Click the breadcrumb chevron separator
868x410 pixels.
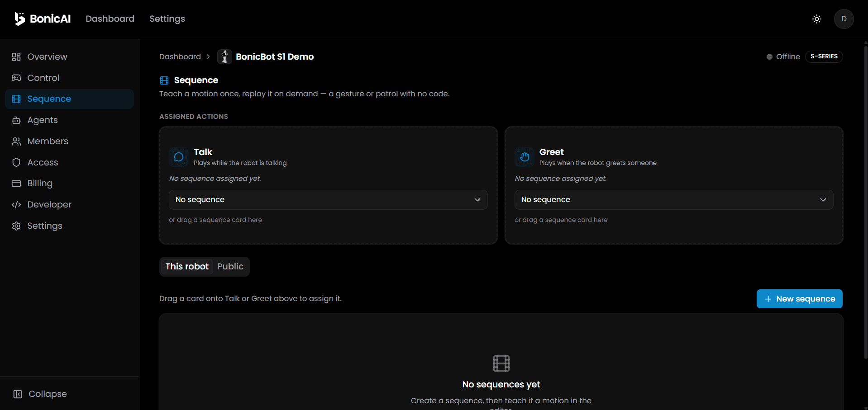click(x=208, y=57)
